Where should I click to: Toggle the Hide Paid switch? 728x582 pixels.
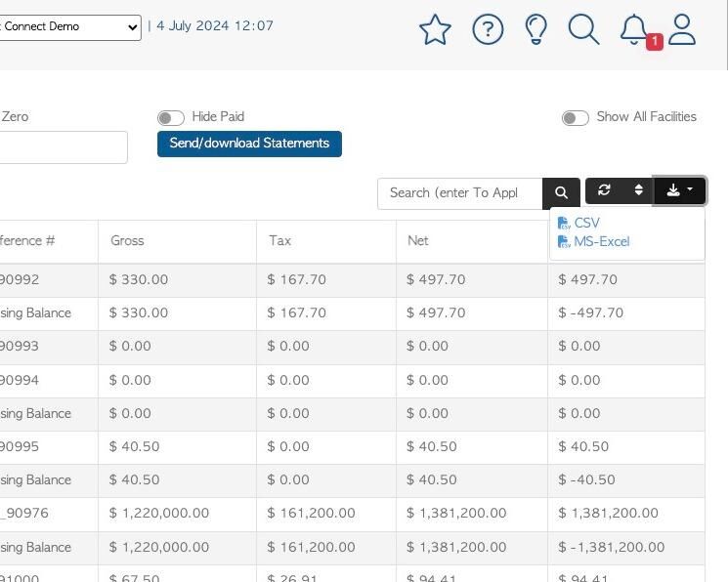[x=170, y=118]
